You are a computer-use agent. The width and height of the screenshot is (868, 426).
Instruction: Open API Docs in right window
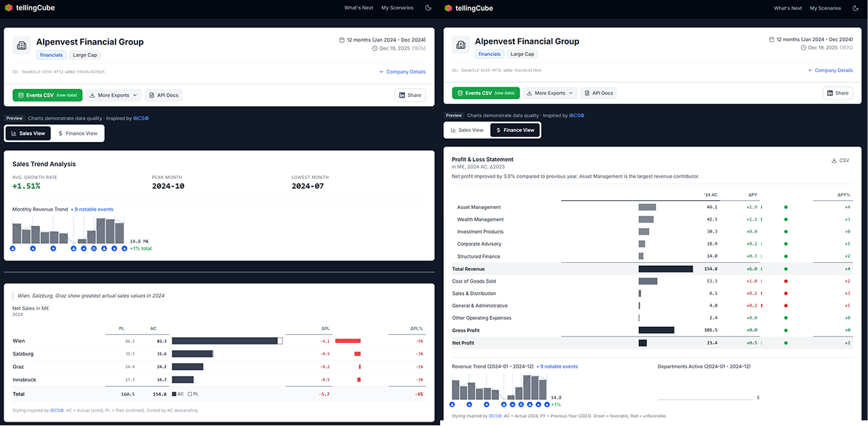[598, 93]
